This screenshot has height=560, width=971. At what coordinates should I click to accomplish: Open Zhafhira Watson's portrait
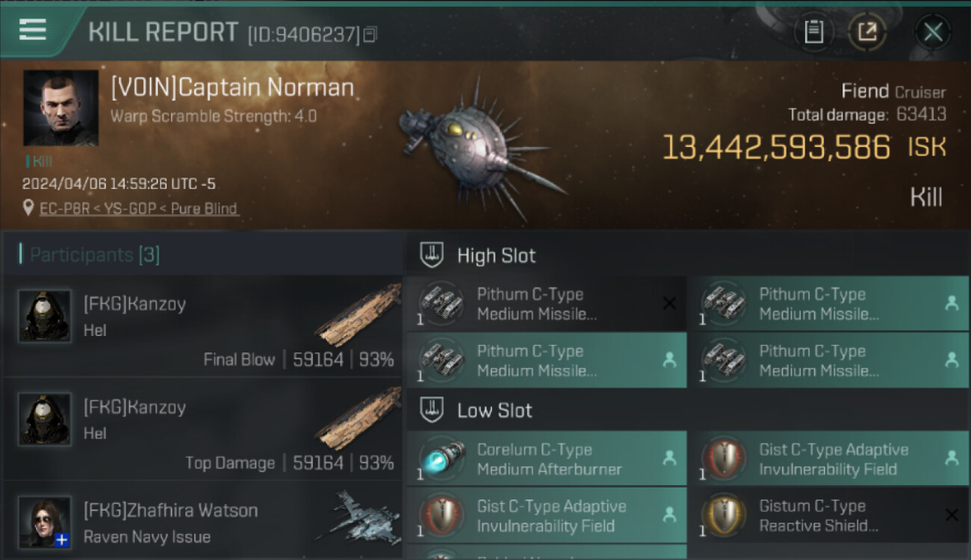tap(45, 521)
